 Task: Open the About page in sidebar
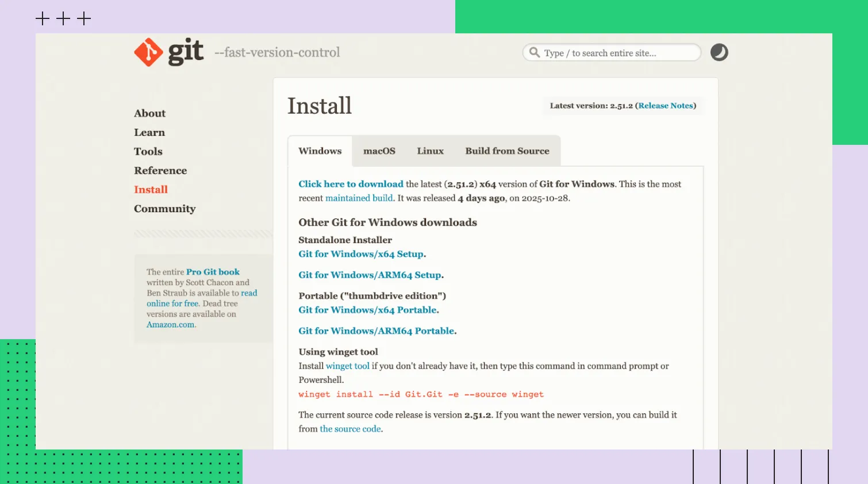[149, 113]
